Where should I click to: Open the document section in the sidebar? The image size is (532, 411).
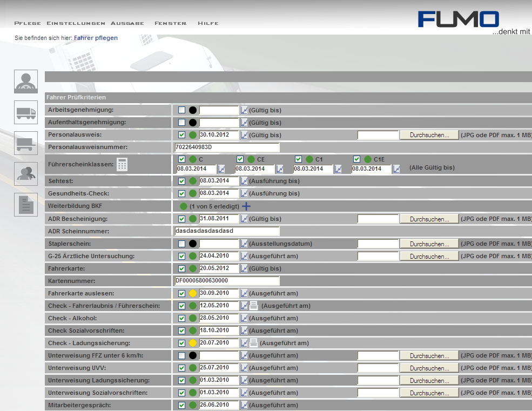coord(26,205)
